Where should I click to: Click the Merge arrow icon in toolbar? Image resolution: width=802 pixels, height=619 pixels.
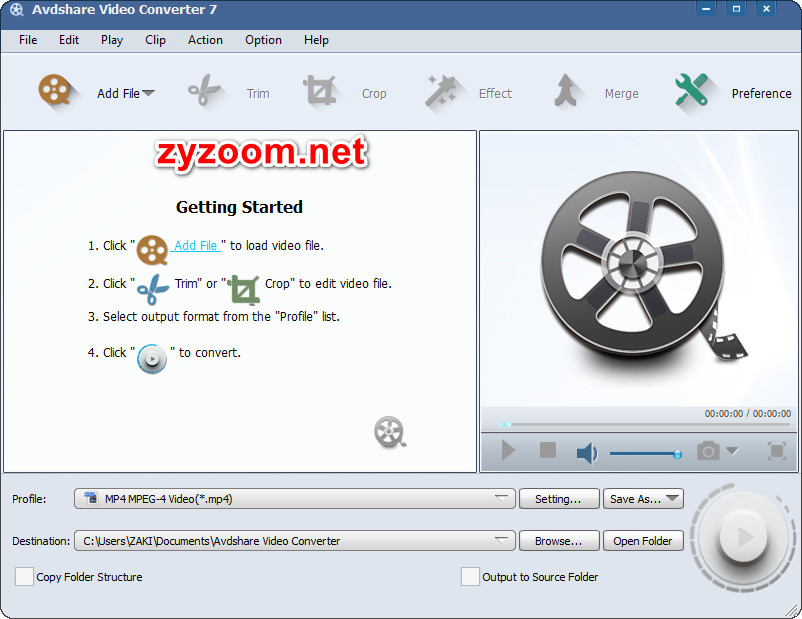coord(566,91)
